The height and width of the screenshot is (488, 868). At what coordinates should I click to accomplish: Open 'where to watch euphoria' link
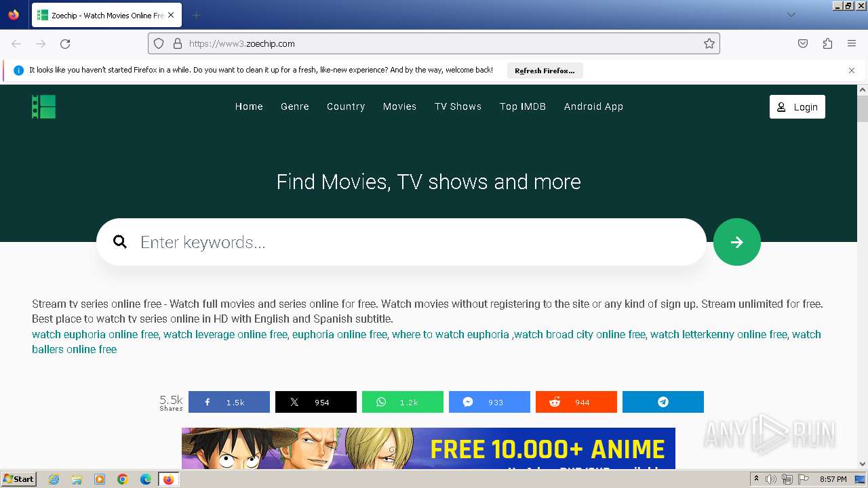(450, 334)
